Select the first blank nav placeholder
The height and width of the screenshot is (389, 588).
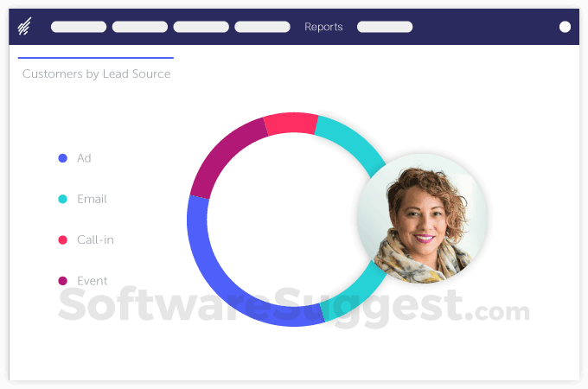79,27
